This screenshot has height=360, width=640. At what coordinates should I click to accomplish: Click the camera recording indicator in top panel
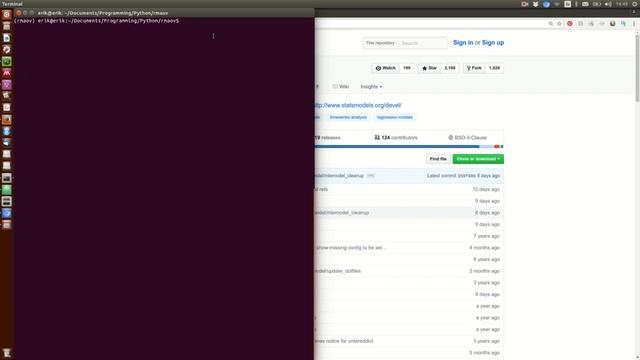[525, 4]
